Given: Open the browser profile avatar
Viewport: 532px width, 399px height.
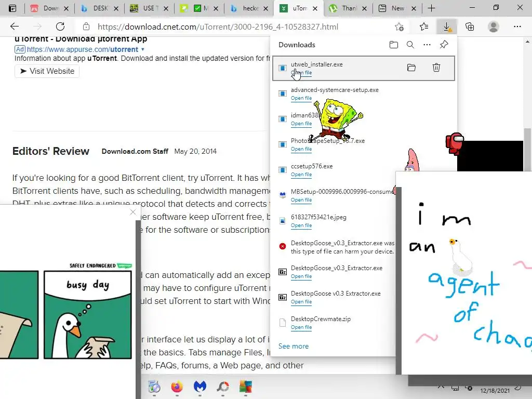Looking at the screenshot, I should pyautogui.click(x=494, y=26).
